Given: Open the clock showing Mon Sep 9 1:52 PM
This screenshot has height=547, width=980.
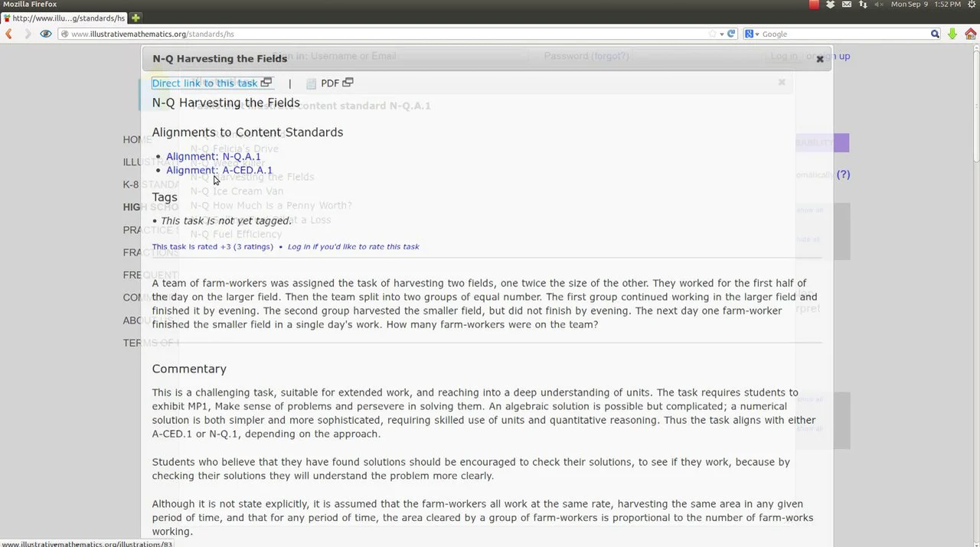Looking at the screenshot, I should click(x=926, y=5).
